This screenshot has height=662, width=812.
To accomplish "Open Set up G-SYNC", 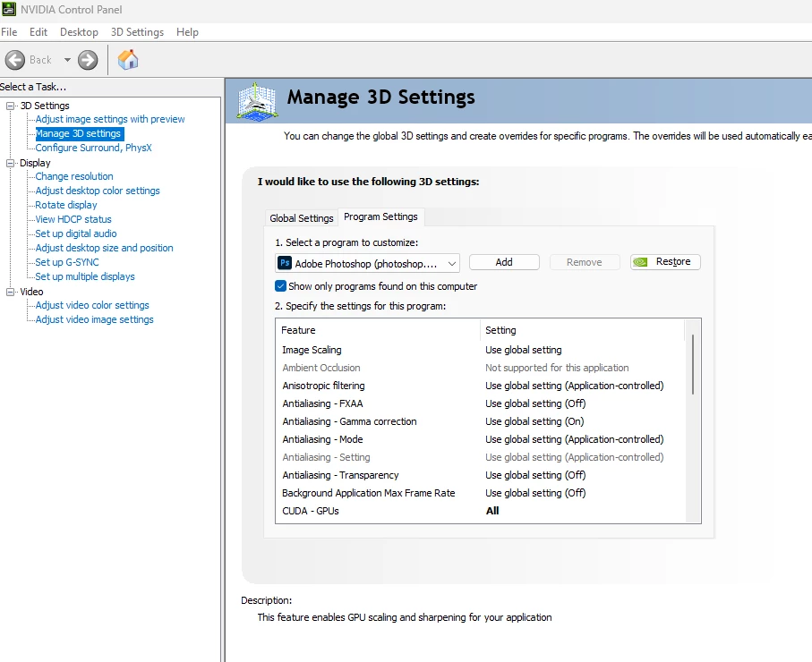I will pyautogui.click(x=67, y=262).
